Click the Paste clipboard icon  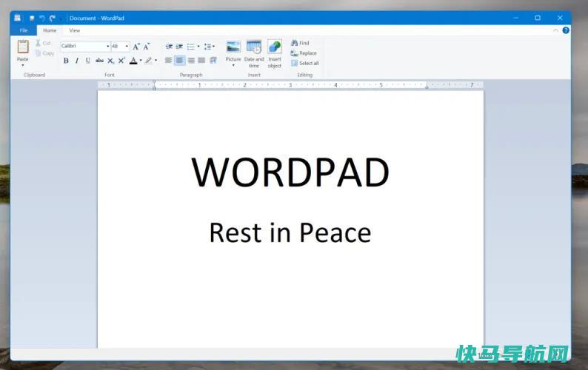pos(23,47)
